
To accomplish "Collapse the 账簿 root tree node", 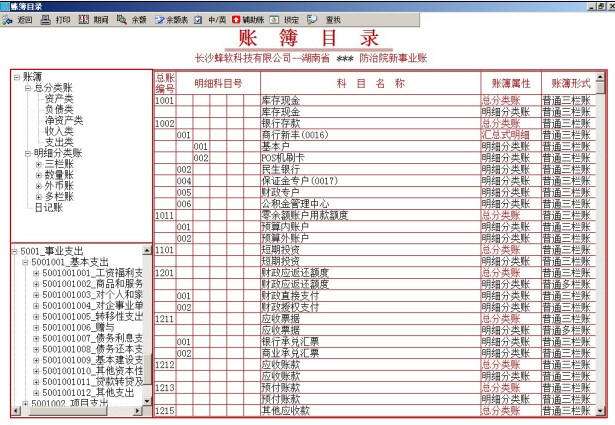I will [16, 77].
